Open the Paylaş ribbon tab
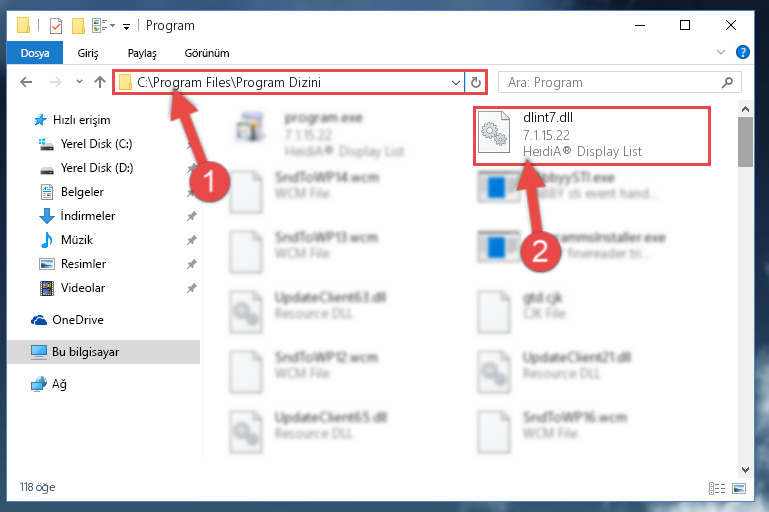This screenshot has height=512, width=769. pos(142,53)
